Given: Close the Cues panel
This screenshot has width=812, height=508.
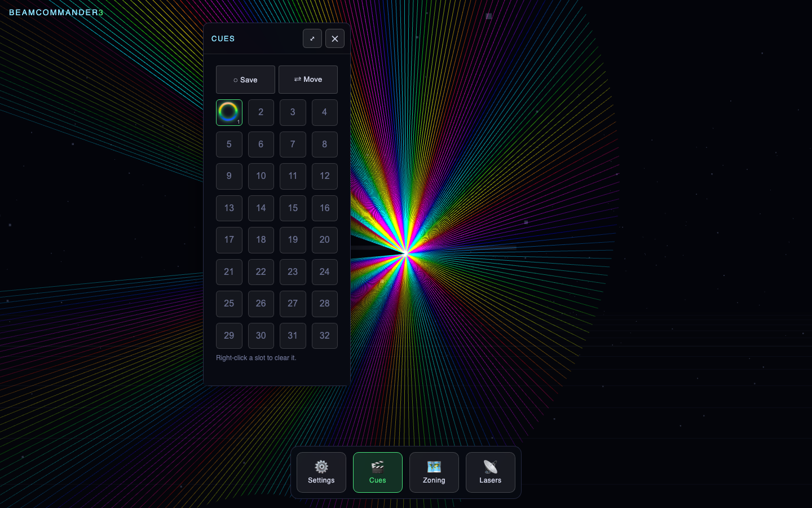Looking at the screenshot, I should [335, 38].
